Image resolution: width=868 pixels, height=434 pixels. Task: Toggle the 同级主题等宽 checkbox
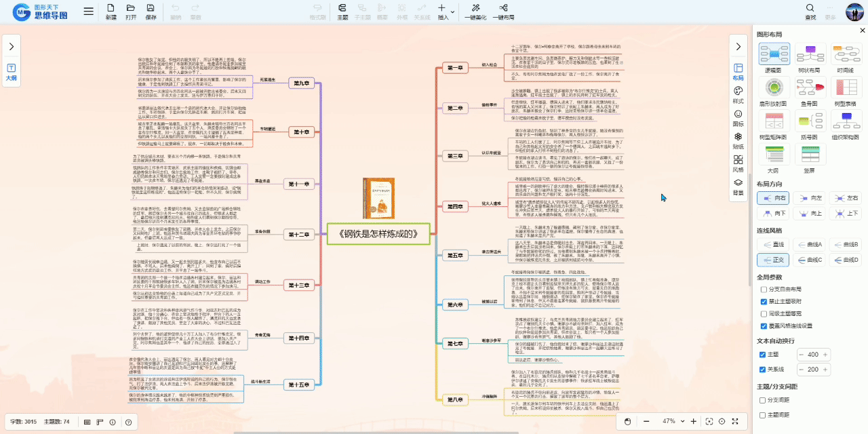point(764,314)
